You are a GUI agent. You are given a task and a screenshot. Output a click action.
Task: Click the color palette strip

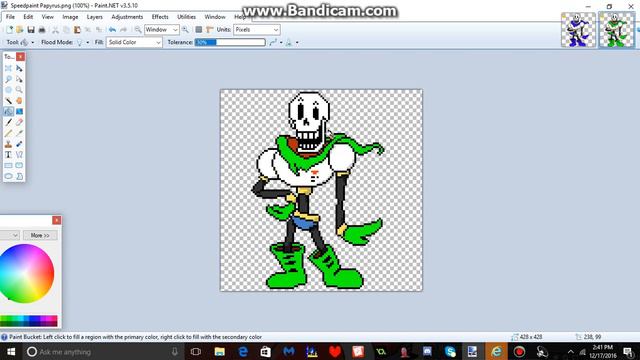click(29, 321)
